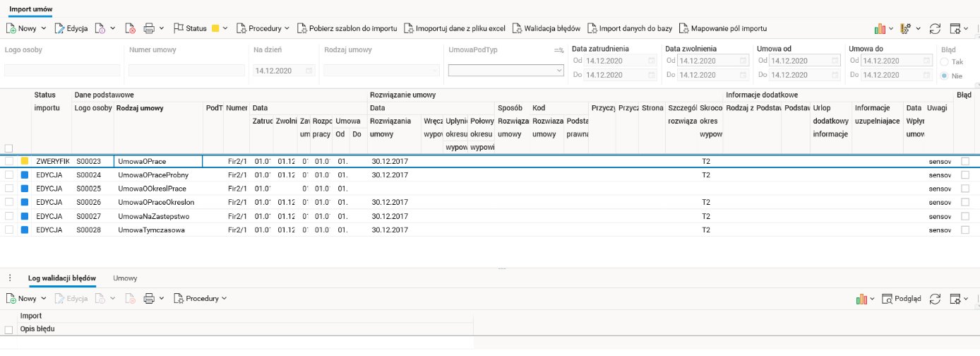980x356 pixels.
Task: Tick the row checkbox for S00027
Action: (8, 216)
